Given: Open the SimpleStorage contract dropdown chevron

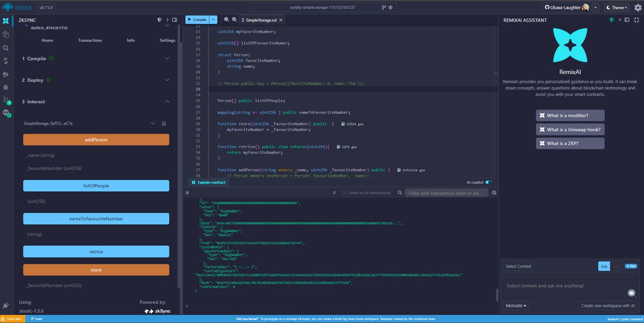Looking at the screenshot, I should coord(153,123).
